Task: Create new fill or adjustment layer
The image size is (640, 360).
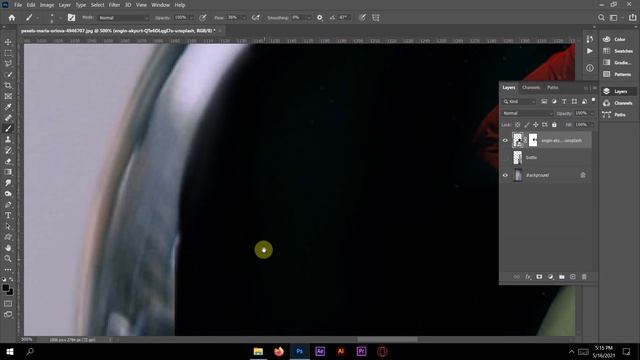Action: pyautogui.click(x=550, y=277)
